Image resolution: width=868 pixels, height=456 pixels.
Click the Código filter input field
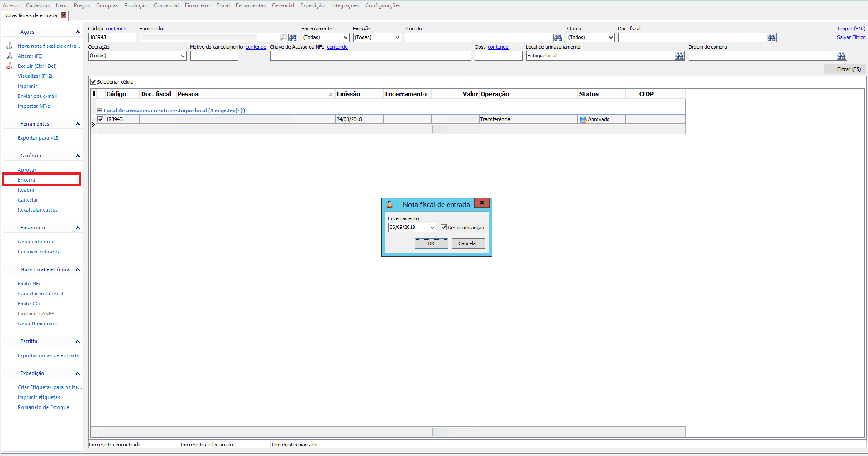(x=112, y=38)
